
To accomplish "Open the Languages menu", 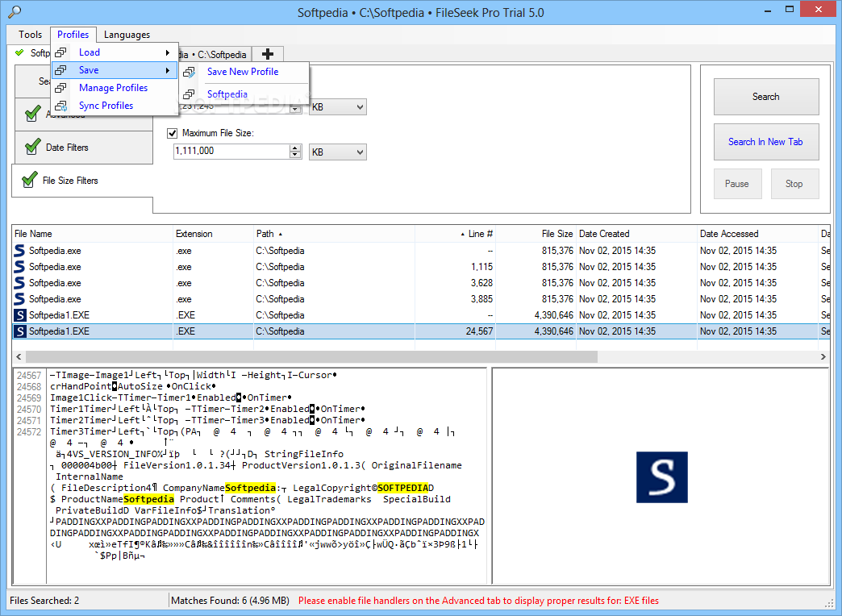I will [x=127, y=35].
